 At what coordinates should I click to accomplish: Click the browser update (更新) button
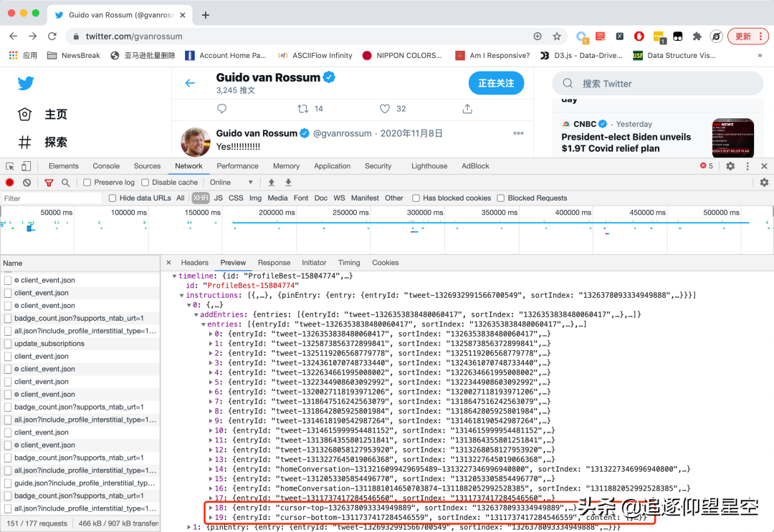[x=747, y=36]
